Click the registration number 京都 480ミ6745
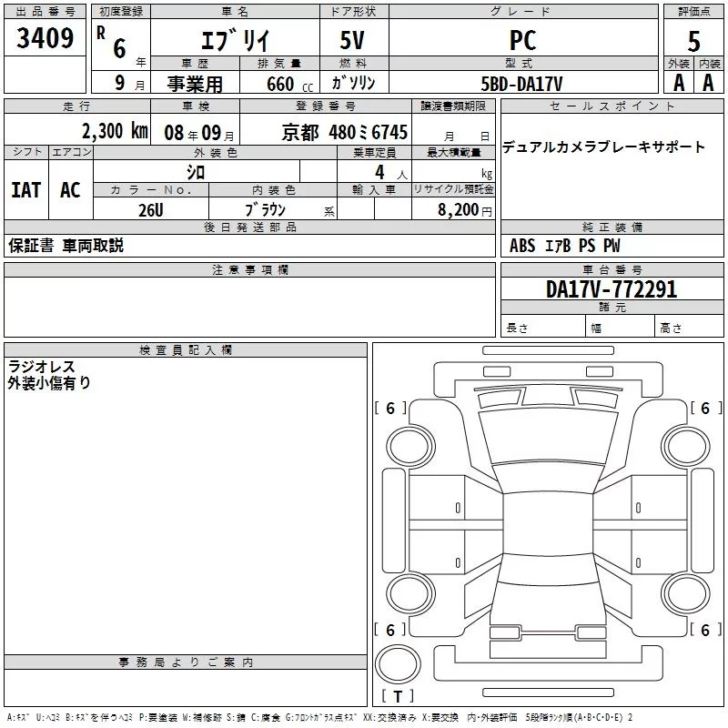Viewport: 728px width, 728px height. pyautogui.click(x=345, y=132)
